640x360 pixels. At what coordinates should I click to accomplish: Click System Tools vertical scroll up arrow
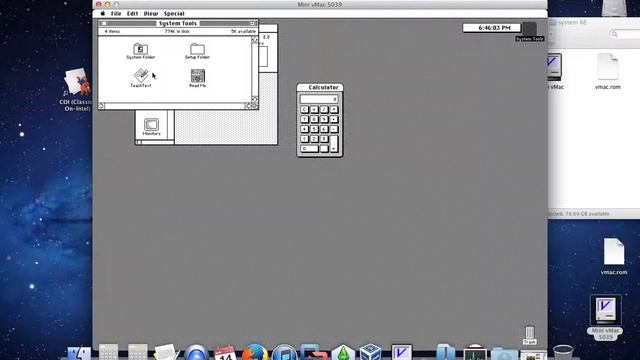point(255,40)
